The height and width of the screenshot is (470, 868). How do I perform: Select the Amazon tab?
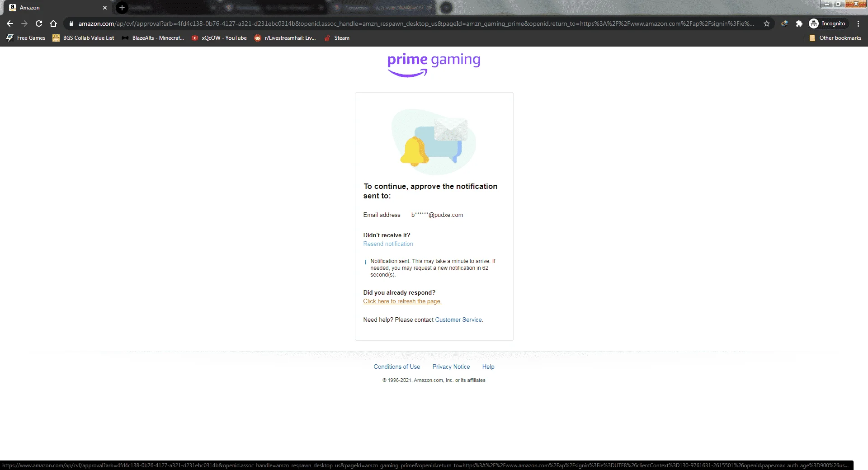tap(57, 8)
